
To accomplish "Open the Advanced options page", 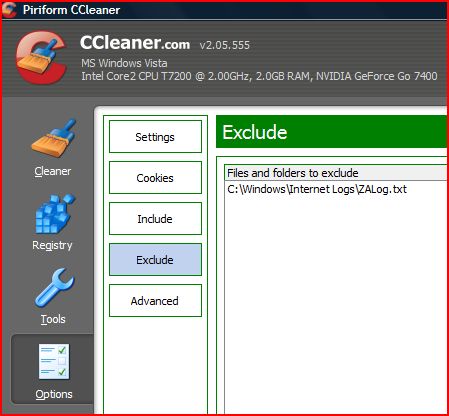I will click(x=155, y=301).
